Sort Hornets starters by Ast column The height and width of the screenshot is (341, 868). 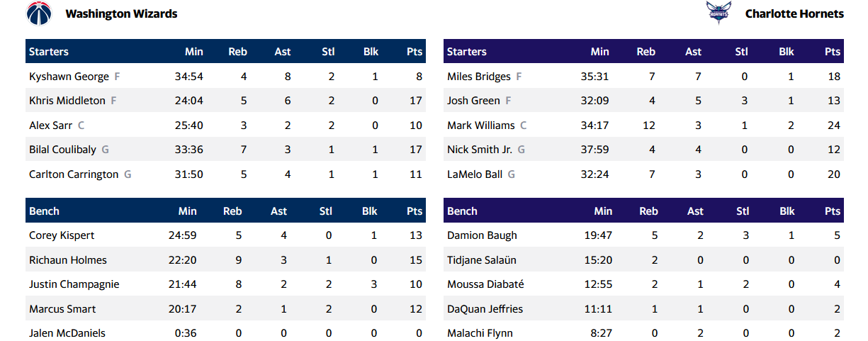[x=693, y=52]
